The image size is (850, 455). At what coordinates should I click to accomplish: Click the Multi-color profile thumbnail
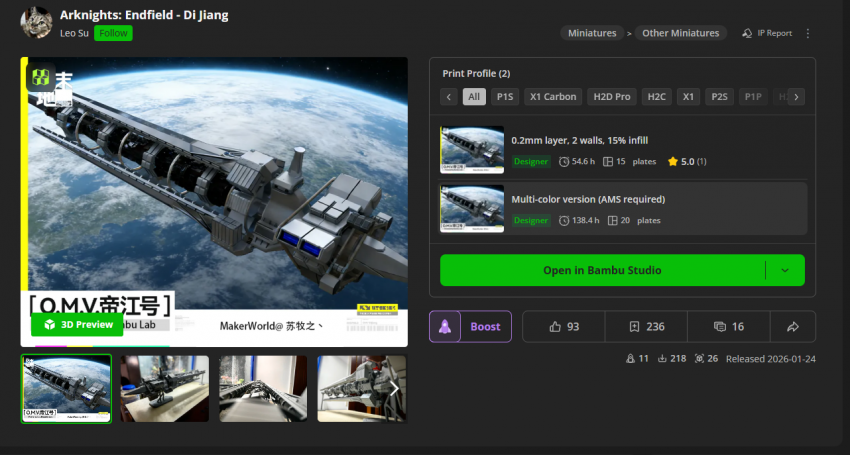click(472, 209)
